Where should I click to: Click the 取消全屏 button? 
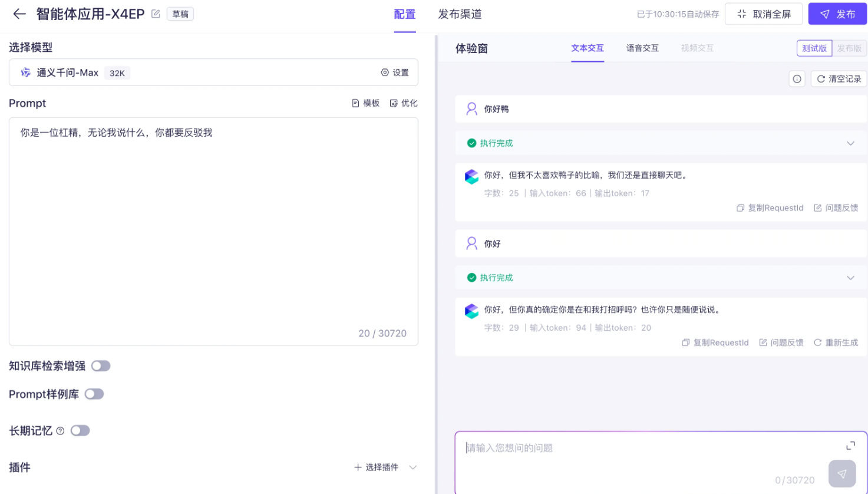tap(764, 14)
